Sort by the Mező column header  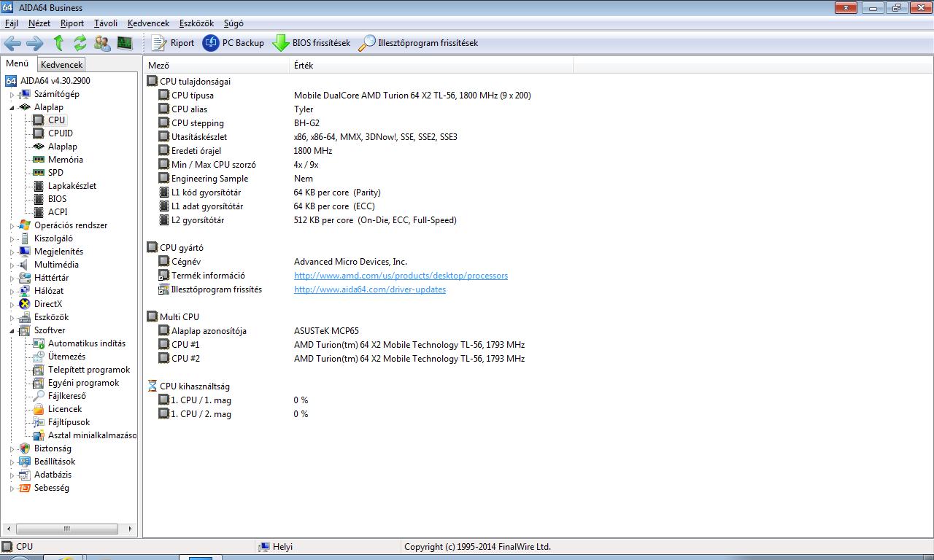216,66
